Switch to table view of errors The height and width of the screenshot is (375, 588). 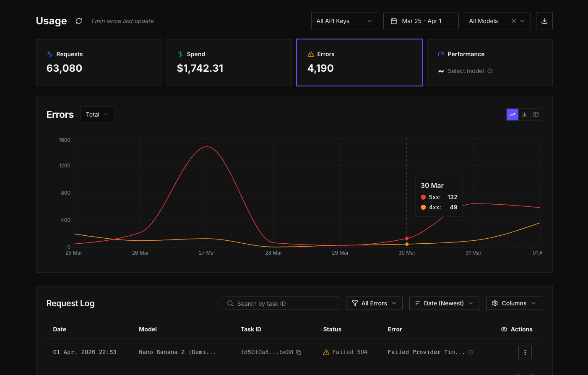(536, 115)
